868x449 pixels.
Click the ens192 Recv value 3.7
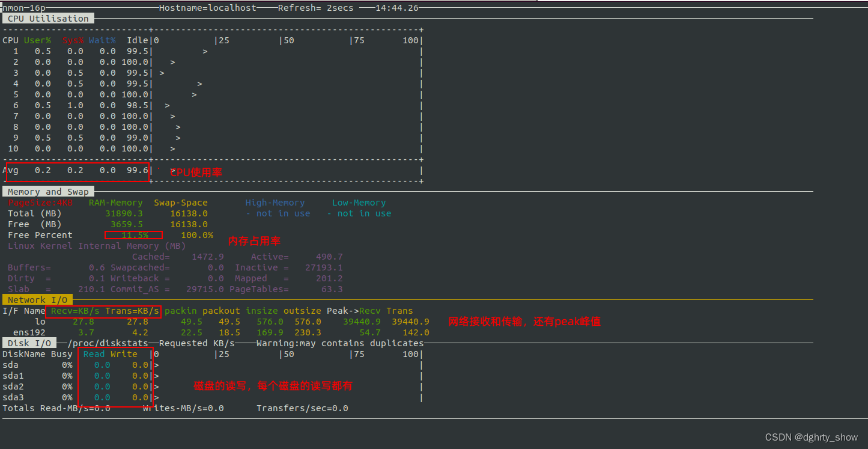[86, 332]
